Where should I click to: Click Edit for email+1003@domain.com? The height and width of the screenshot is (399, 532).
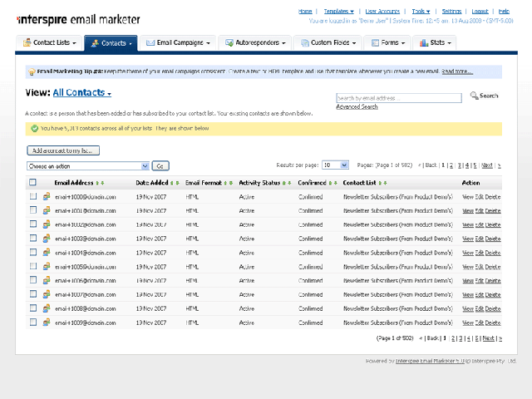[480, 239]
